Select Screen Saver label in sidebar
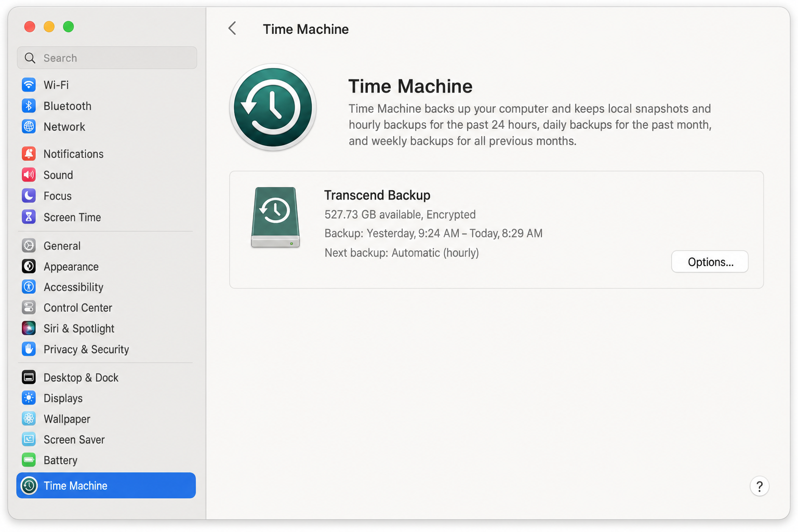Viewport: 798px width, 532px height. click(x=74, y=440)
